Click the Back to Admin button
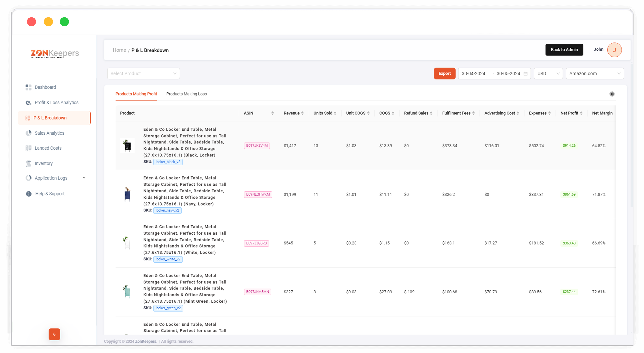The image size is (644, 353). coord(564,50)
